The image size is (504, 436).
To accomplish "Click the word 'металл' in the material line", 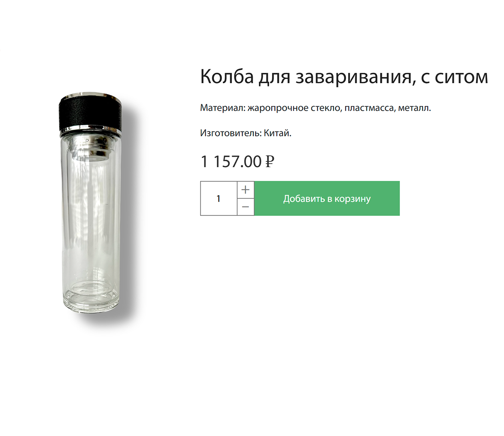I will pos(413,108).
